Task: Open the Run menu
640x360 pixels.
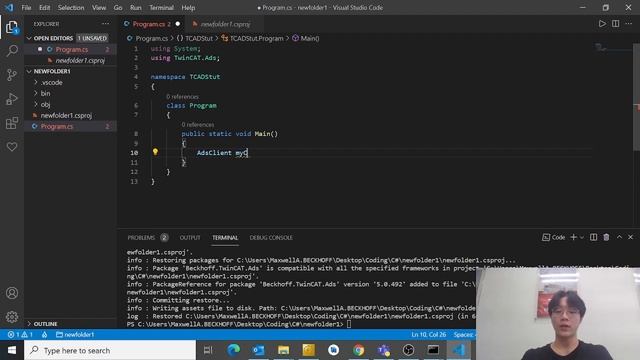Action: [136, 7]
